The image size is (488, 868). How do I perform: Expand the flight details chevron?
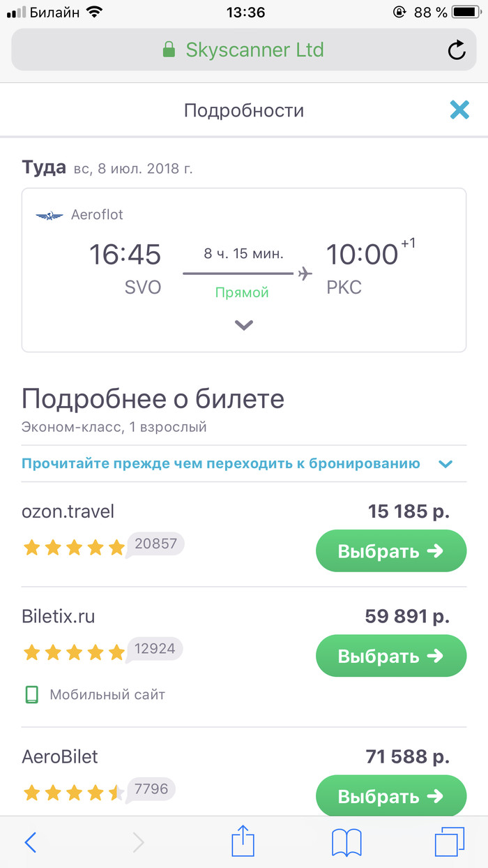[x=243, y=324]
